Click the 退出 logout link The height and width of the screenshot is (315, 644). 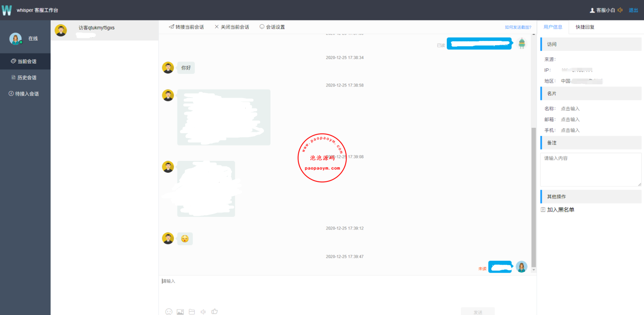pyautogui.click(x=633, y=10)
